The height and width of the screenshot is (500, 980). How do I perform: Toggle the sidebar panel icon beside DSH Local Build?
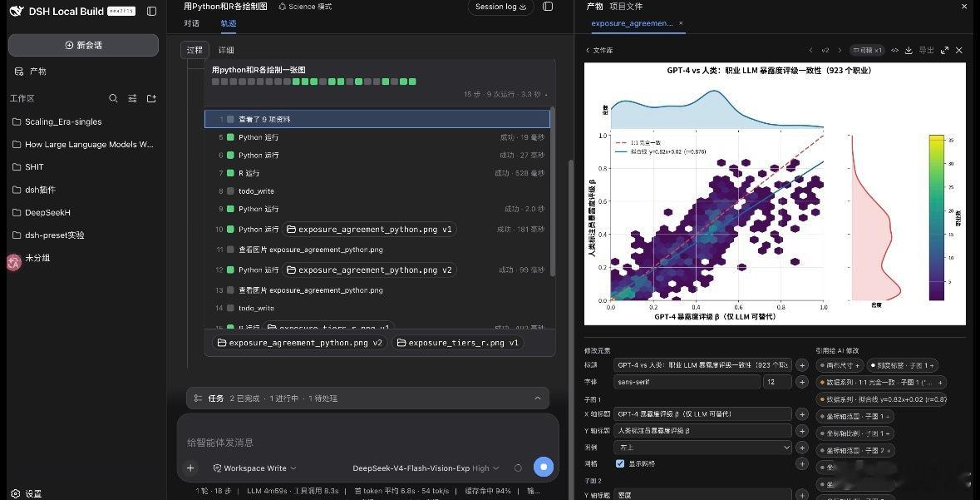click(x=151, y=12)
